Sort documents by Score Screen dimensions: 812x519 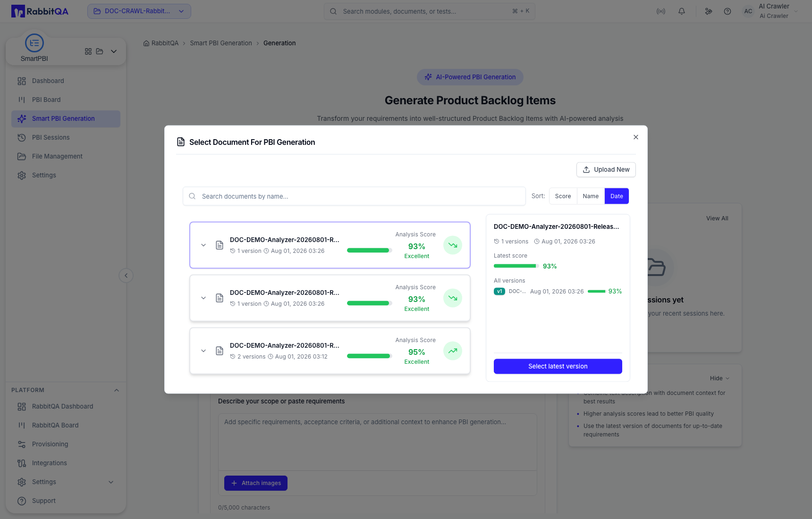[x=563, y=196]
